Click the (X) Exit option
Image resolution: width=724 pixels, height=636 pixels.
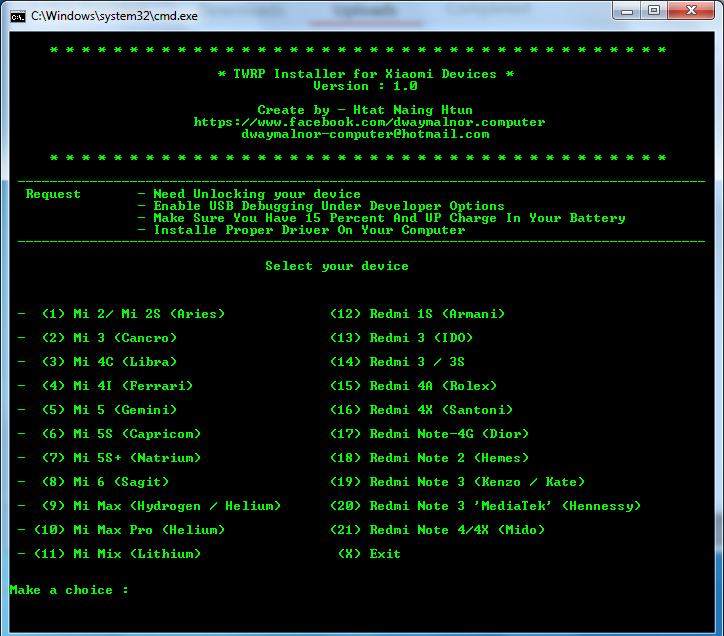click(369, 554)
